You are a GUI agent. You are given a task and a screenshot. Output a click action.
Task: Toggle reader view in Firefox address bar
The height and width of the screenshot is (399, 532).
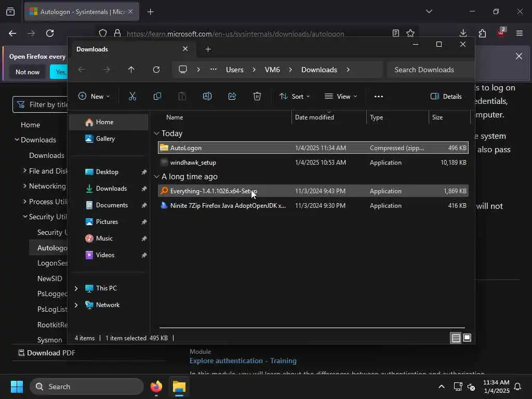395,33
